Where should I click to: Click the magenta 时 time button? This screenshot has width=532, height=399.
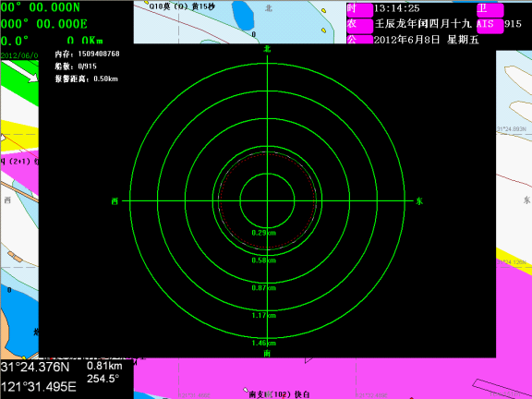pyautogui.click(x=359, y=9)
